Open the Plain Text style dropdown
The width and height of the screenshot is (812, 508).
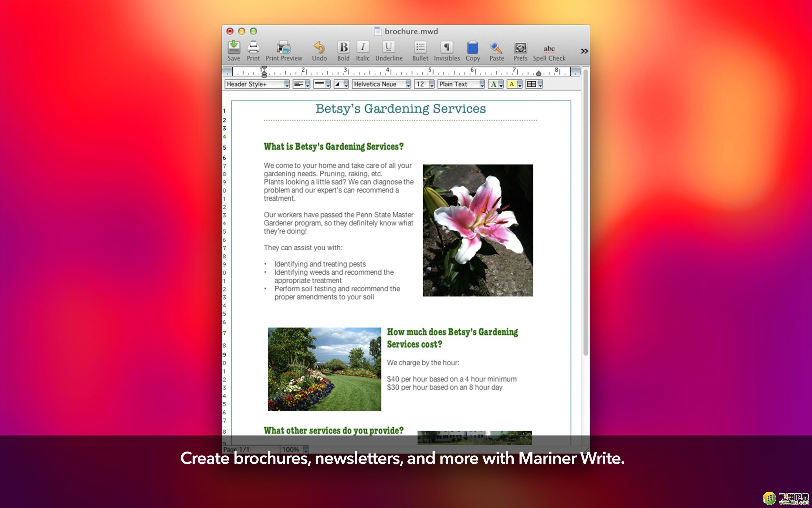click(461, 84)
